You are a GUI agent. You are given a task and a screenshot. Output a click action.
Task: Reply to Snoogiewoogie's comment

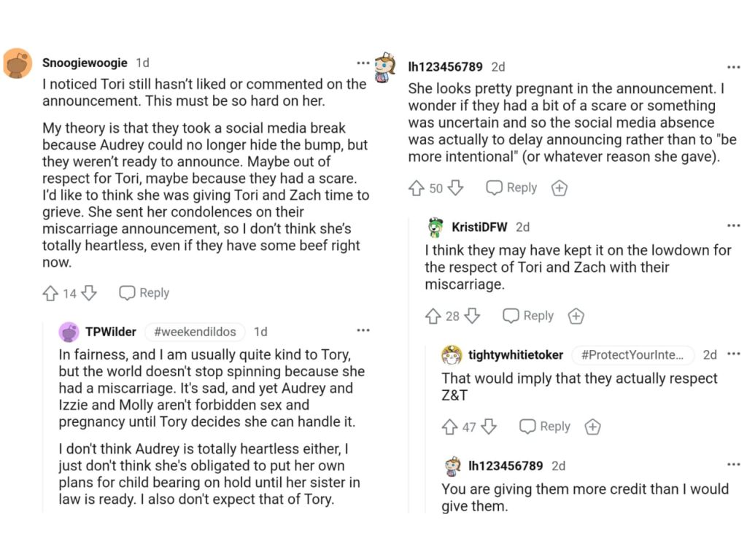144,293
